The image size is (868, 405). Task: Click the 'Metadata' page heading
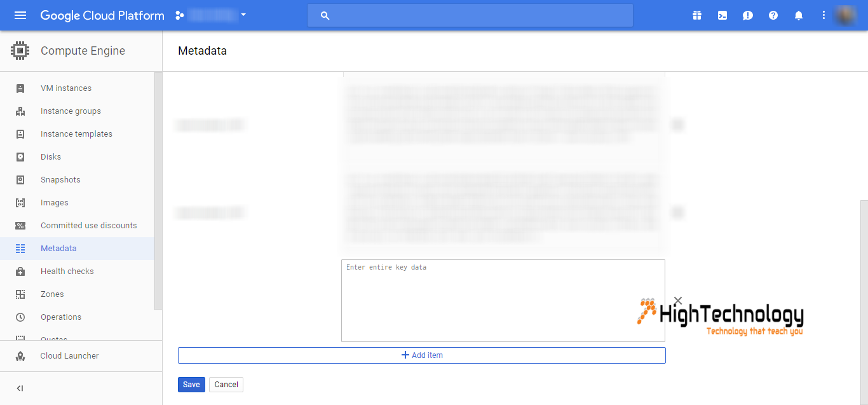(x=202, y=51)
